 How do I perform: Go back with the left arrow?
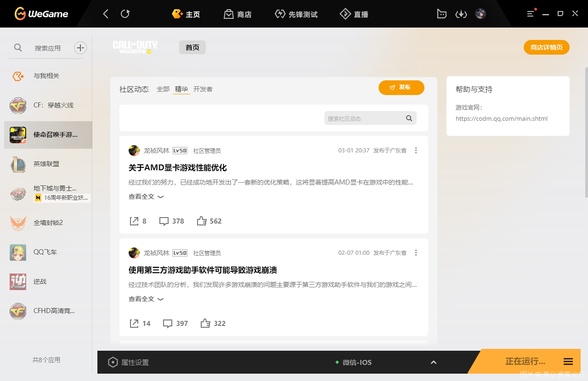pos(106,14)
